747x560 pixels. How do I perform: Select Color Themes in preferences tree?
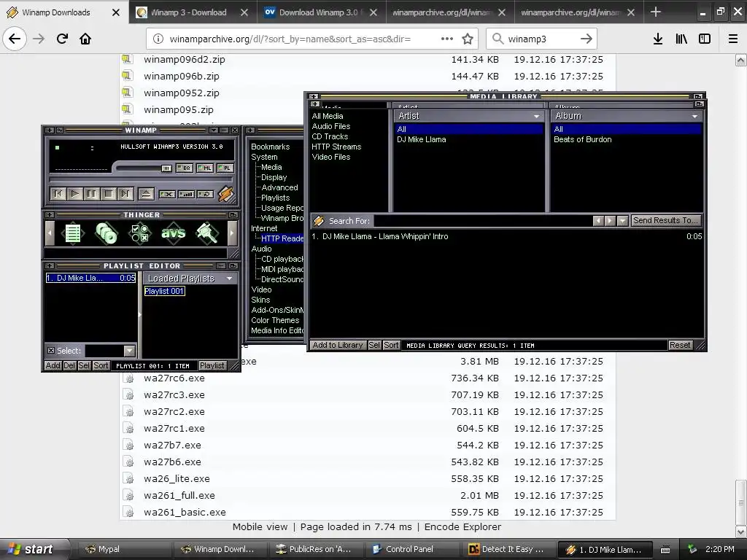coord(275,321)
